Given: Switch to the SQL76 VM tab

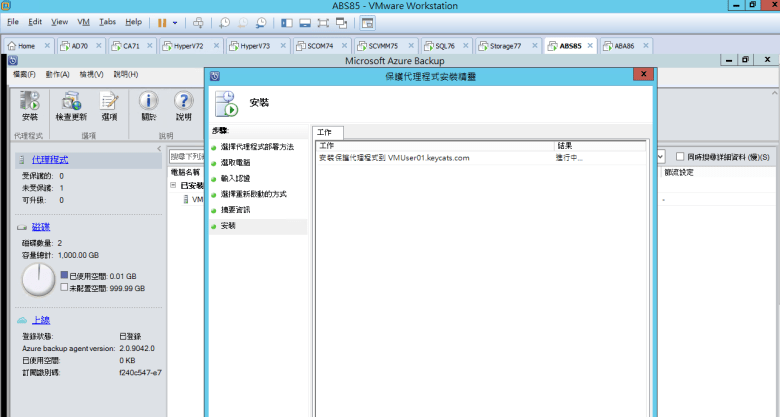Looking at the screenshot, I should coord(441,46).
